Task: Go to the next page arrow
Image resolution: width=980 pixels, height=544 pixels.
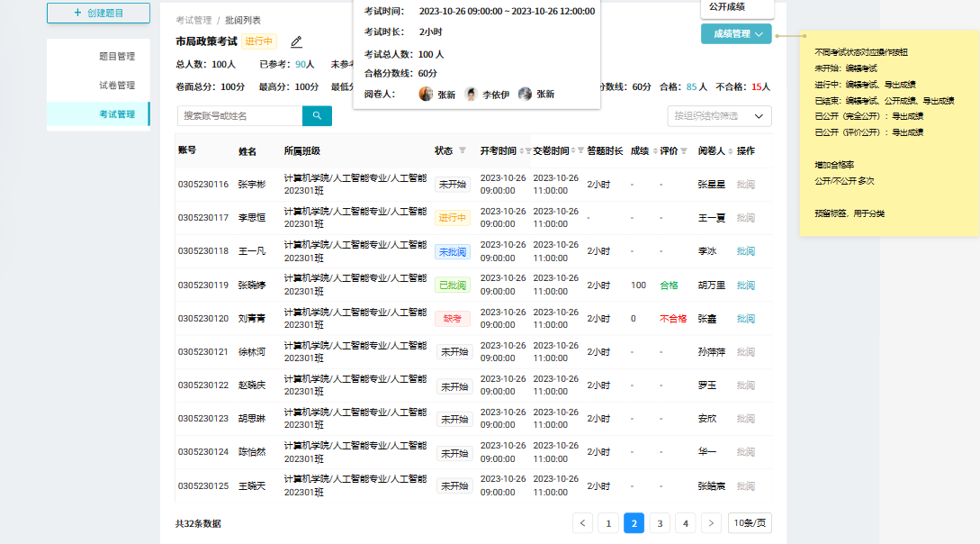Action: (711, 523)
